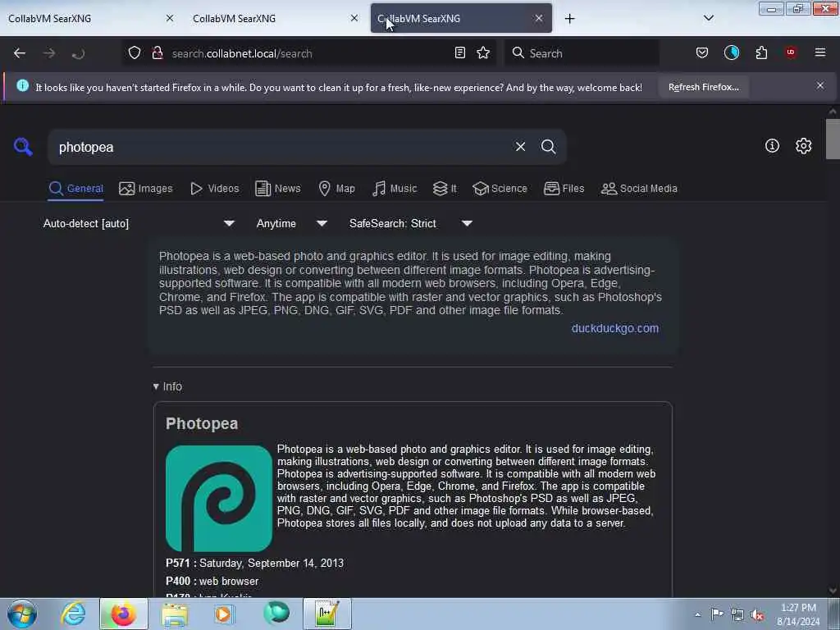This screenshot has width=840, height=630.
Task: Close the second CollabVM SearXNG tab
Action: pyautogui.click(x=354, y=18)
